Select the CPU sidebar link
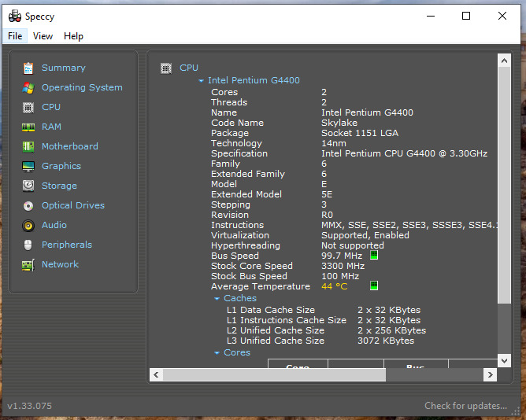 click(51, 107)
